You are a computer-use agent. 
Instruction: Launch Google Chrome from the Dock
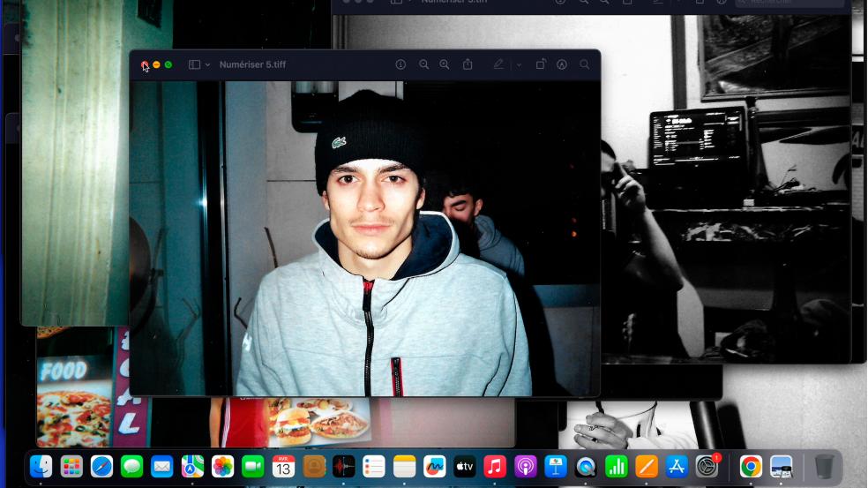[x=751, y=467]
